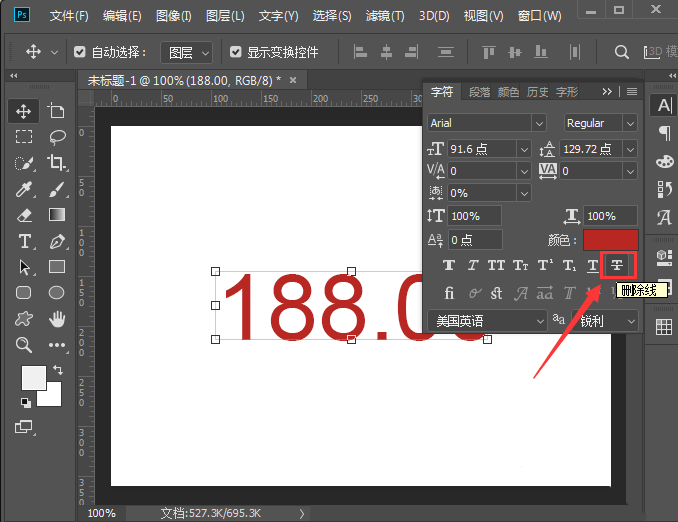Select the Path Selection tool
This screenshot has width=678, height=522.
25,267
